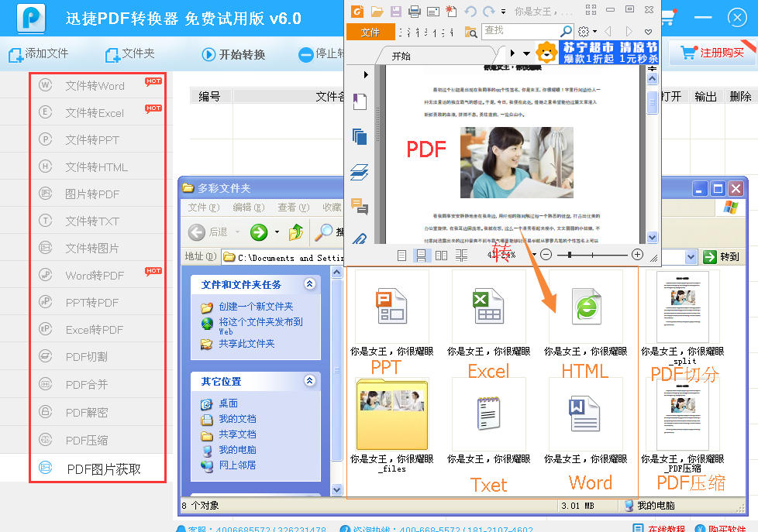Open 我的文档 in the 其它位置 list
This screenshot has width=758, height=532.
tap(237, 418)
